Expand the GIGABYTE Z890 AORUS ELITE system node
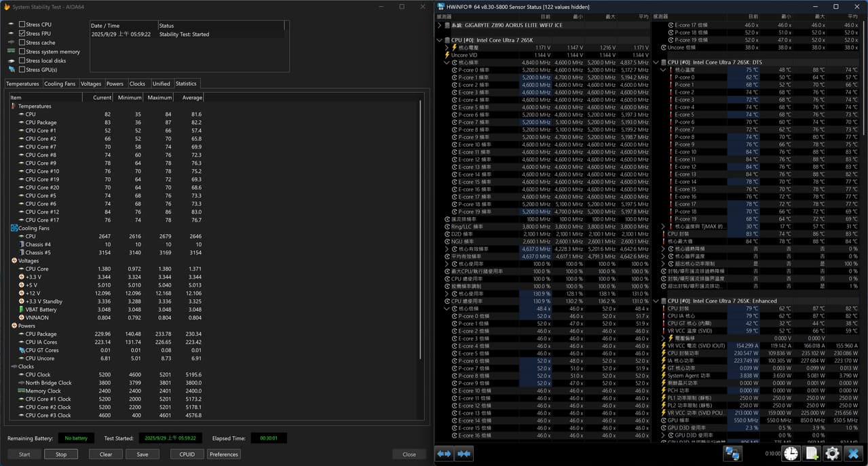The image size is (868, 466). (440, 26)
